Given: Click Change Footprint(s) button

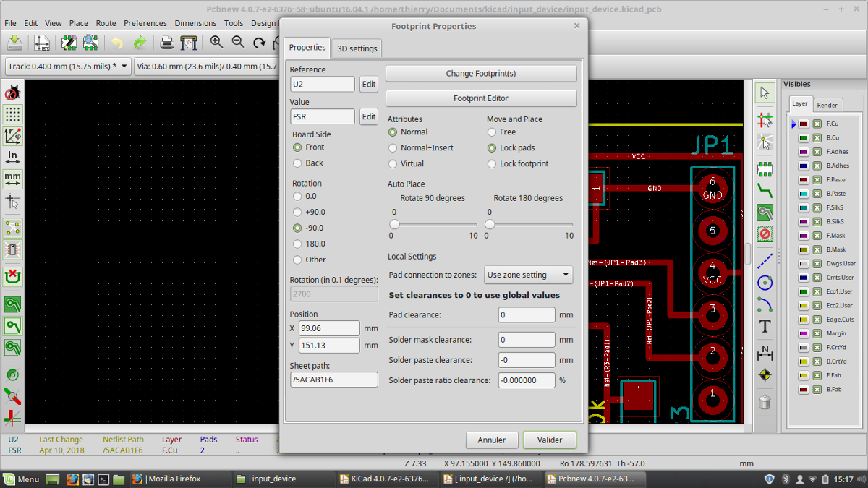Looking at the screenshot, I should 481,74.
